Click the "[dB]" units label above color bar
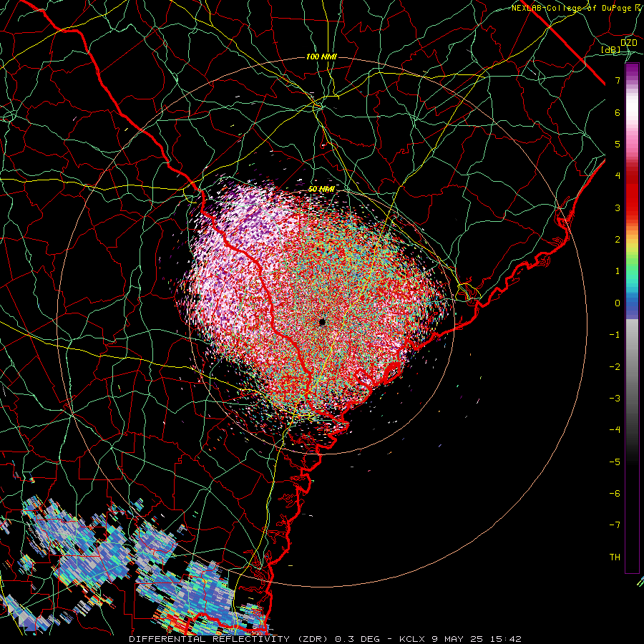The width and height of the screenshot is (644, 644). click(x=611, y=50)
